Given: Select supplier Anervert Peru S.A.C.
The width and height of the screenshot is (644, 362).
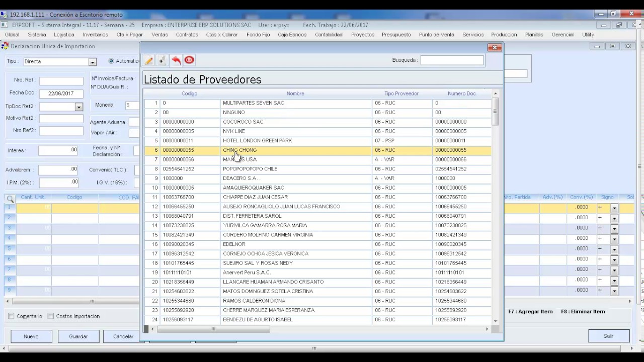Looking at the screenshot, I should [x=317, y=273].
